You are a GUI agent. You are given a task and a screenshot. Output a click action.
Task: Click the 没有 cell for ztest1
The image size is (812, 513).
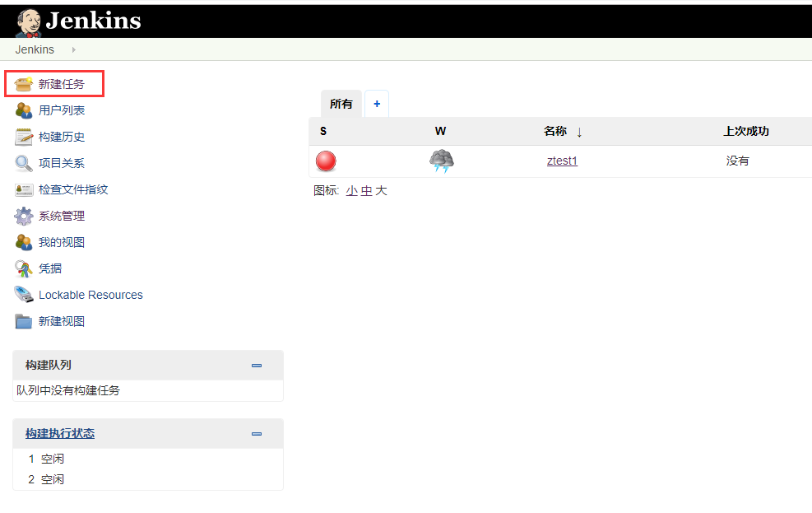coord(737,161)
